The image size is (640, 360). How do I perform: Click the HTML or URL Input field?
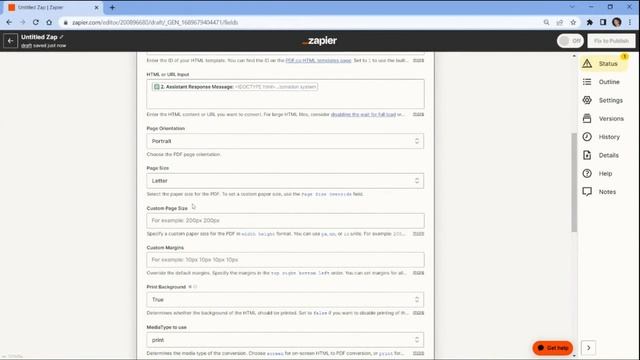(285, 94)
